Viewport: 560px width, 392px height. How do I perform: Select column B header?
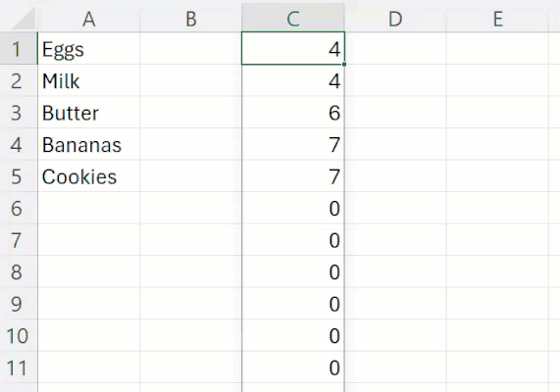(190, 19)
